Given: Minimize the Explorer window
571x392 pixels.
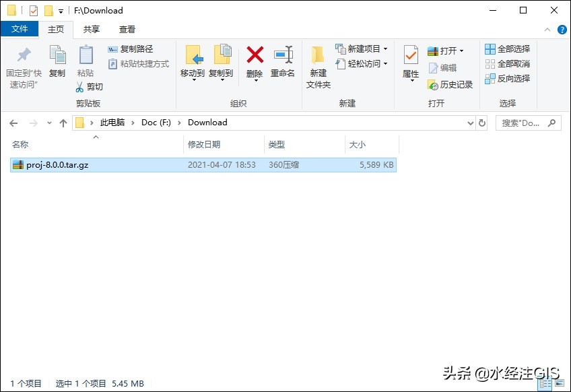Looking at the screenshot, I should pyautogui.click(x=493, y=10).
